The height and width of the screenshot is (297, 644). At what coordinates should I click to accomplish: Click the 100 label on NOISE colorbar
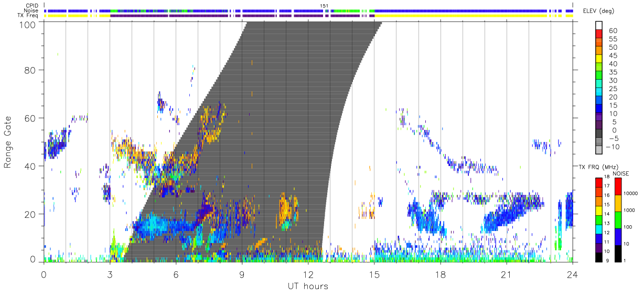click(x=628, y=227)
